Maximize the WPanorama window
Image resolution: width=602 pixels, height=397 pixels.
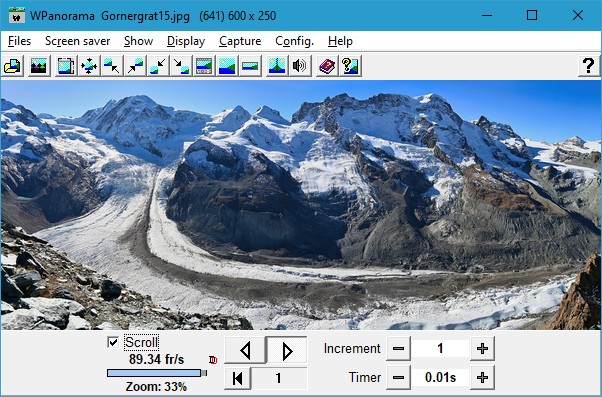point(532,16)
